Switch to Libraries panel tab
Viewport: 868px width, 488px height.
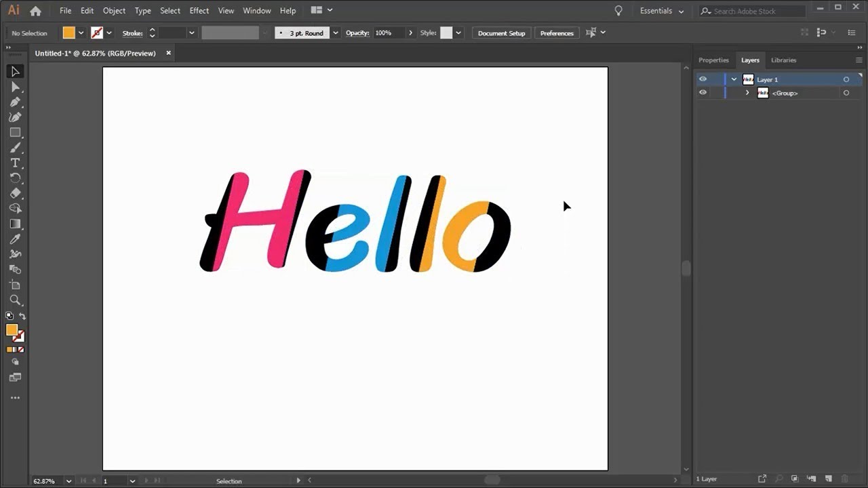click(x=784, y=60)
